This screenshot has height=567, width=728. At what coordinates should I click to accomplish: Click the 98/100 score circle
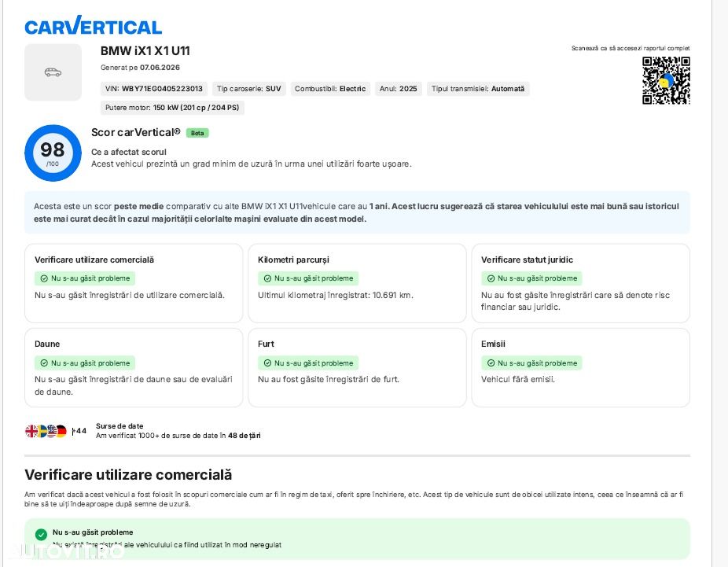(x=53, y=153)
